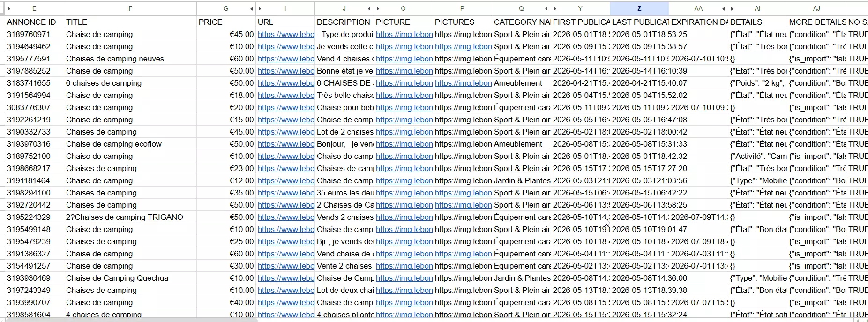Select description '35 euros les deu' cell
868x322 pixels.
pos(344,193)
